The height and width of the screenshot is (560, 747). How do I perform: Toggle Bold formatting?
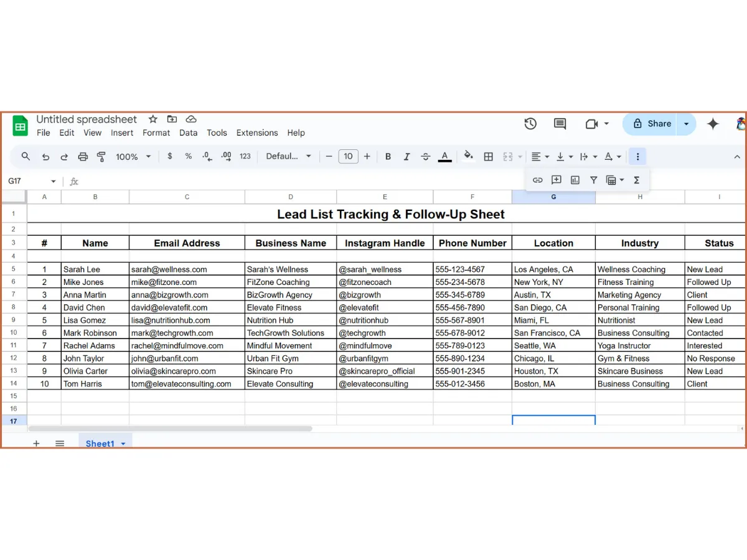click(388, 157)
